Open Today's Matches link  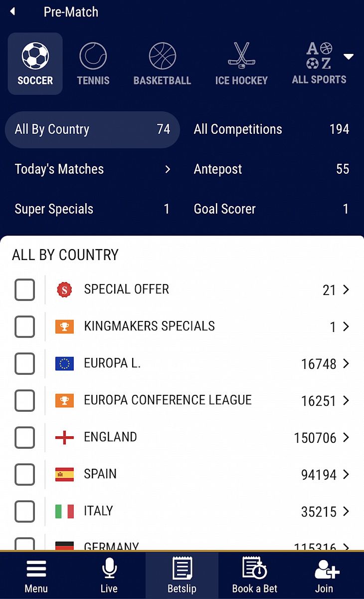pos(92,169)
